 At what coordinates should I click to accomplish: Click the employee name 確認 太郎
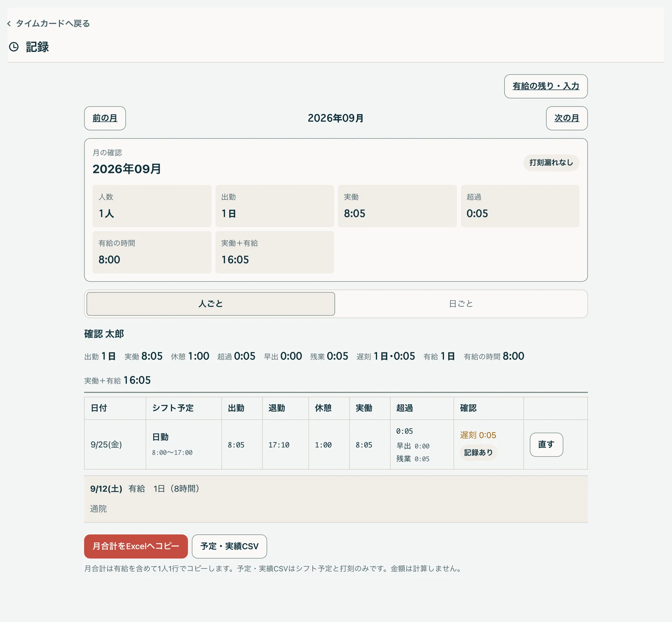[104, 334]
